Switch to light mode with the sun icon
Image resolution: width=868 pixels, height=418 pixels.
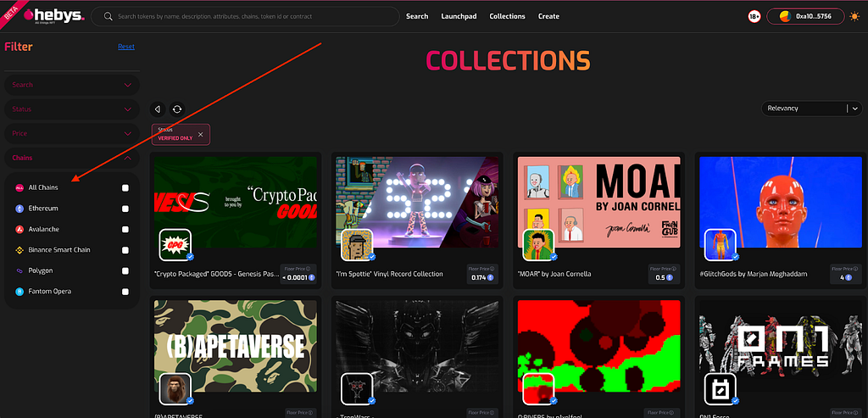pos(854,17)
